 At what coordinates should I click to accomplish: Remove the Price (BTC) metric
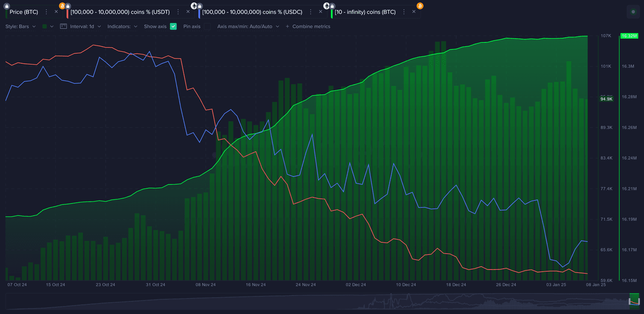[56, 12]
